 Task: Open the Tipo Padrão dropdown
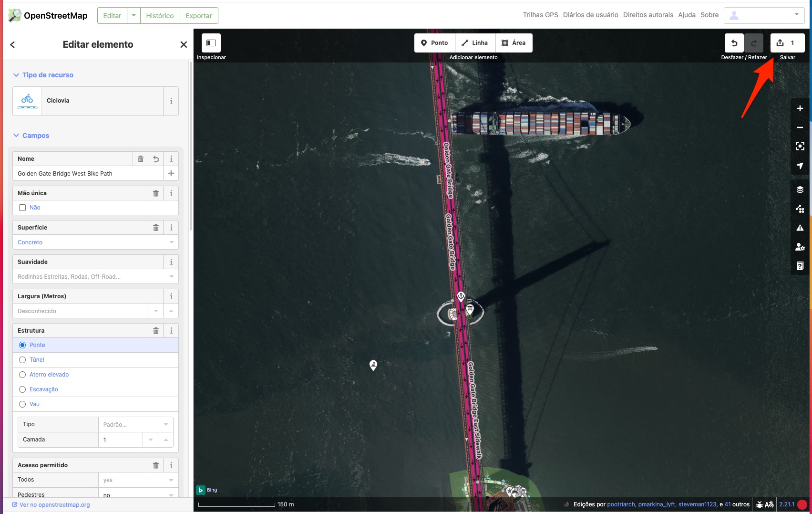point(136,424)
